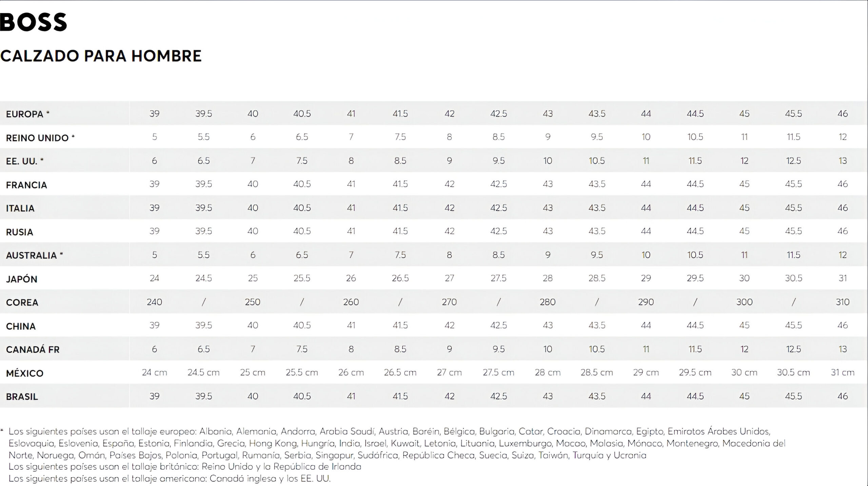
Task: Click the BRASIL size 46 cell
Action: tap(843, 396)
